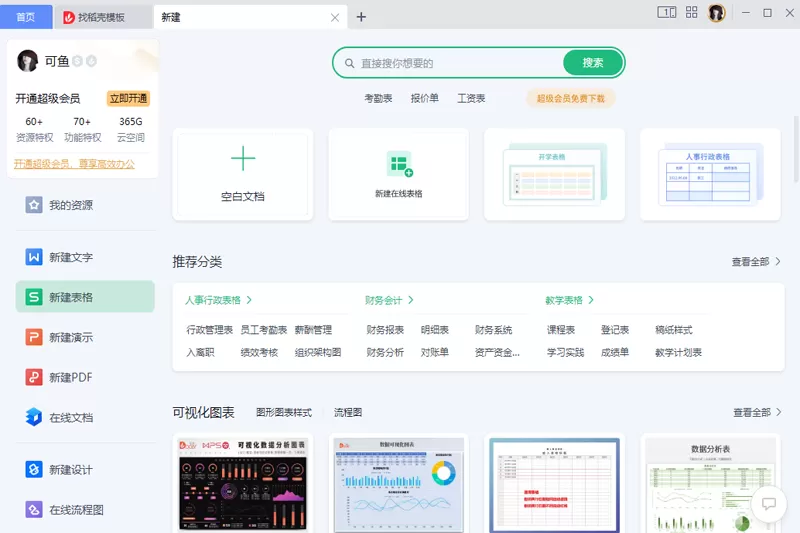This screenshot has width=800, height=533.
Task: Click the user avatar in title bar
Action: coord(716,13)
